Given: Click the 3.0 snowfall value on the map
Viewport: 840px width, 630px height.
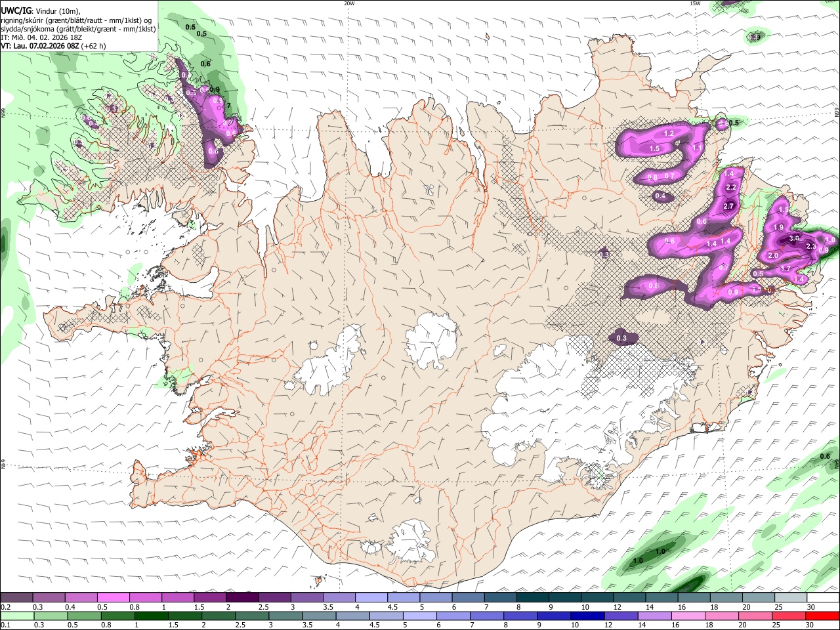Looking at the screenshot, I should [x=794, y=238].
